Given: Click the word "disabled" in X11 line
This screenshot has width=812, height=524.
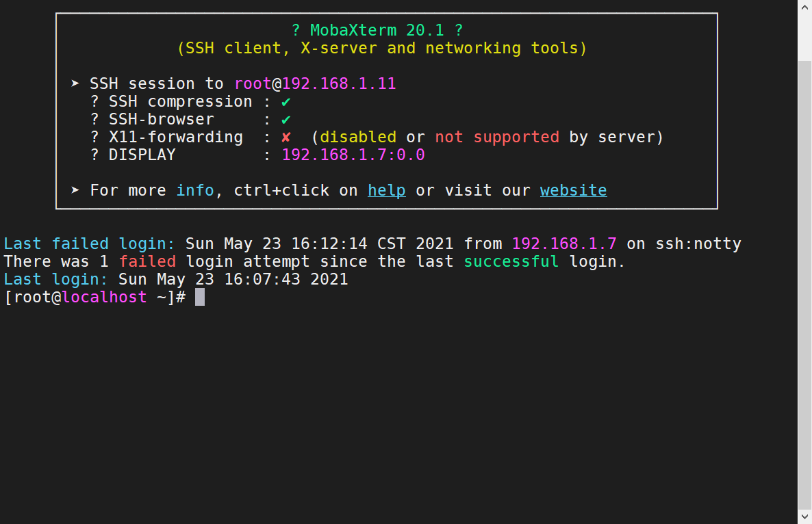Looking at the screenshot, I should point(358,137).
